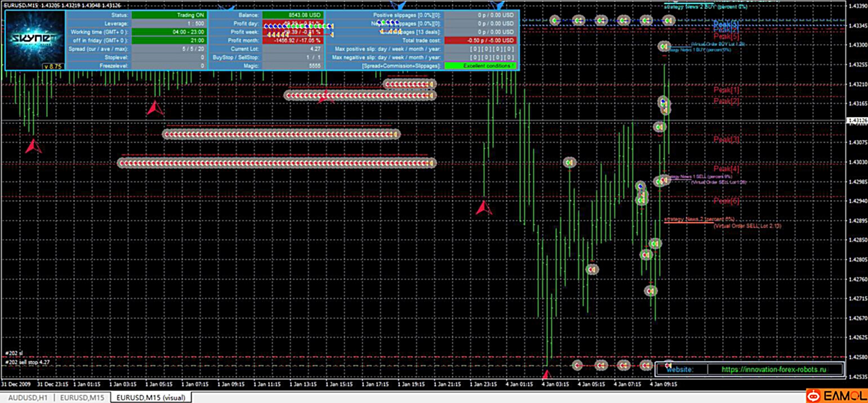Click the EAMOL logo at bottom right
The width and height of the screenshot is (868, 403).
pos(836,396)
